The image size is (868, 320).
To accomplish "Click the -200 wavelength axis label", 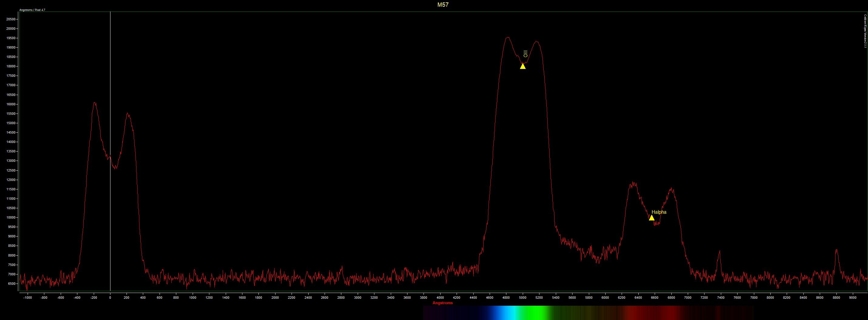I will 94,298.
